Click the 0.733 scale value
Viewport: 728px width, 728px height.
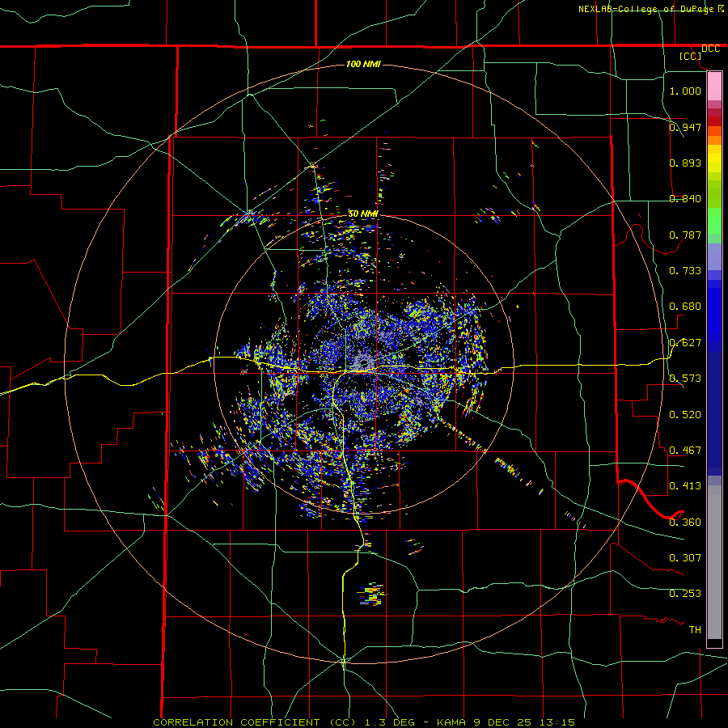[685, 270]
